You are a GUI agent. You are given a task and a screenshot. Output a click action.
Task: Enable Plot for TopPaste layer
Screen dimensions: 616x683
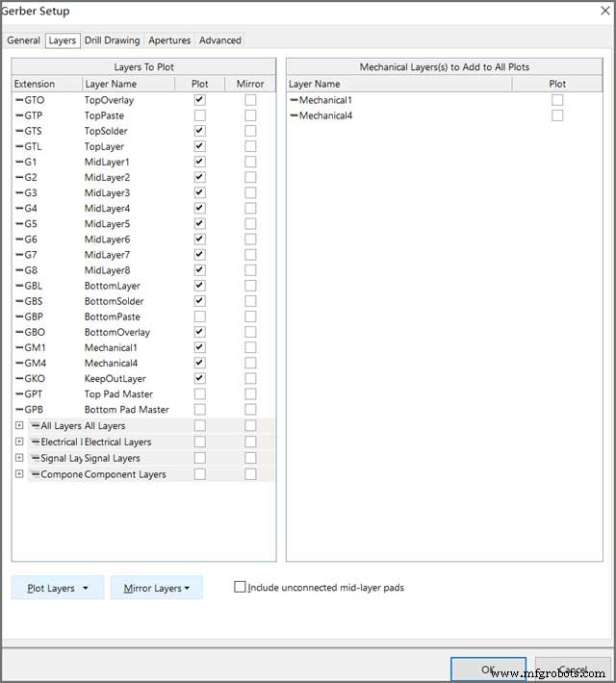point(199,115)
